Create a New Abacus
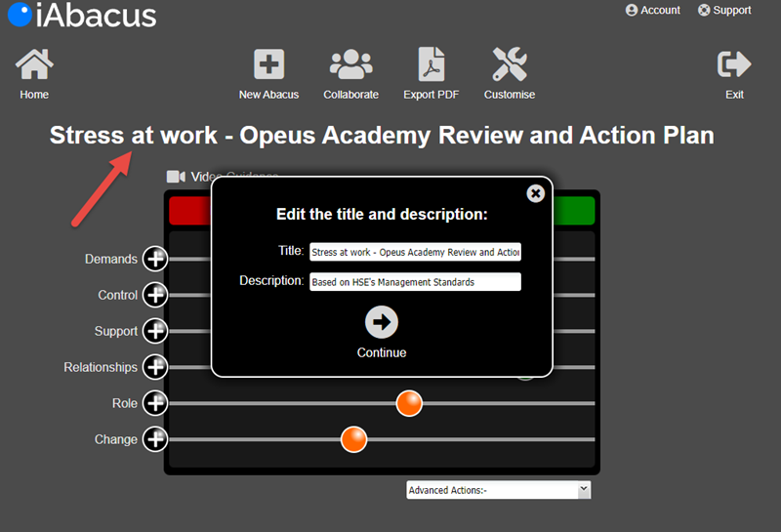 click(269, 64)
